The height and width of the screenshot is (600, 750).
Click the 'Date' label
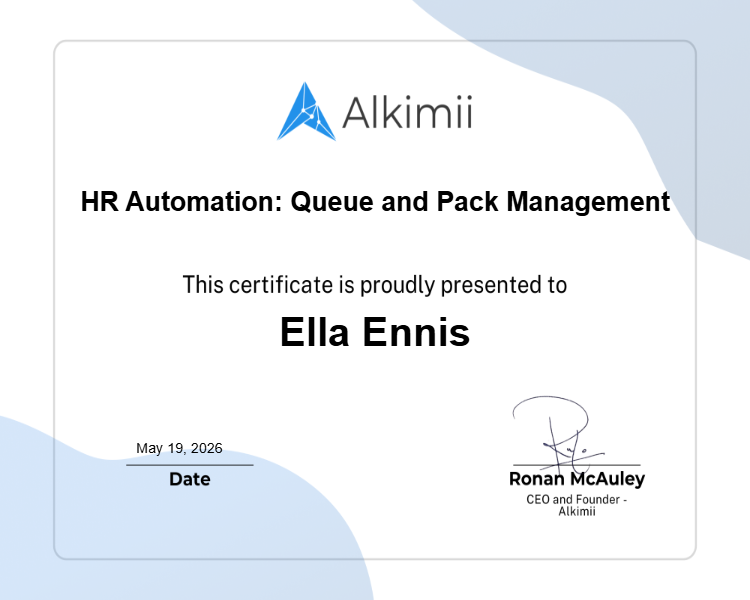[190, 479]
